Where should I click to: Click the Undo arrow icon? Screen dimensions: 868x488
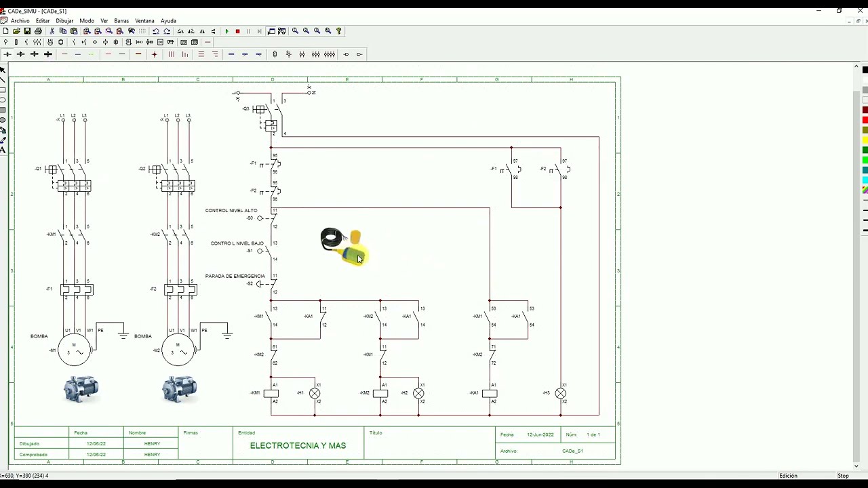156,31
